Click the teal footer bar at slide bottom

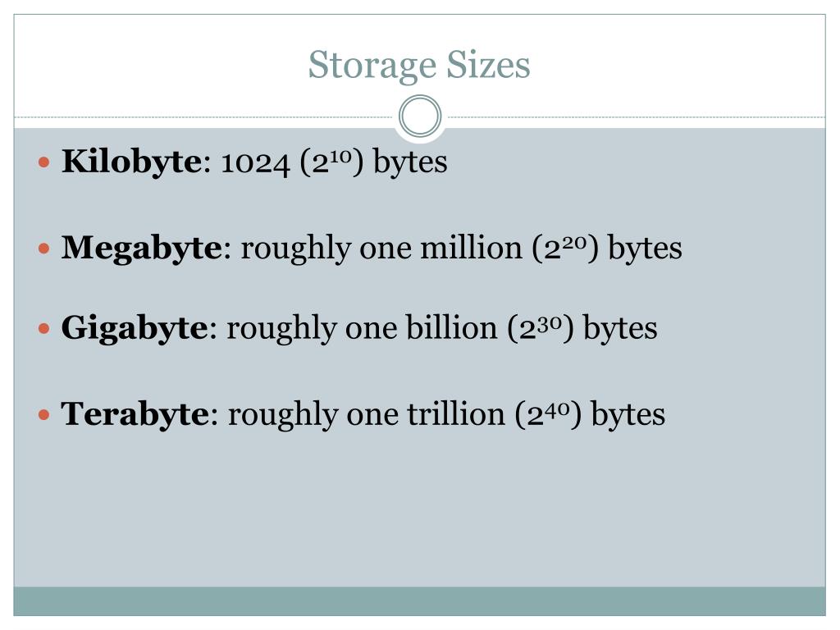(419, 601)
